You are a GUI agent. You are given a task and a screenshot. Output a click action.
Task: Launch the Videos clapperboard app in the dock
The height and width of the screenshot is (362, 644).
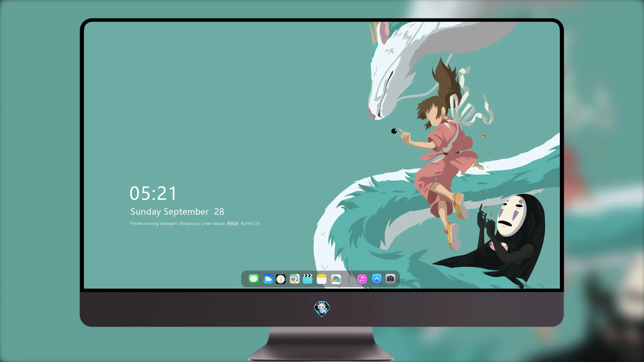tap(308, 279)
